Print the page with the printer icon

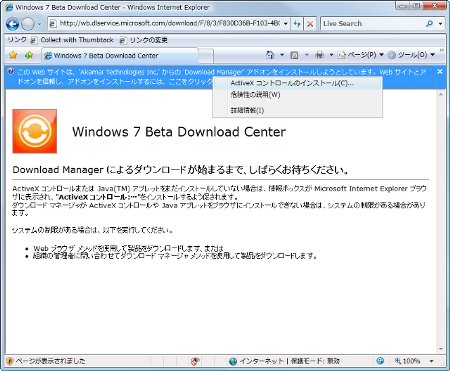click(x=319, y=55)
